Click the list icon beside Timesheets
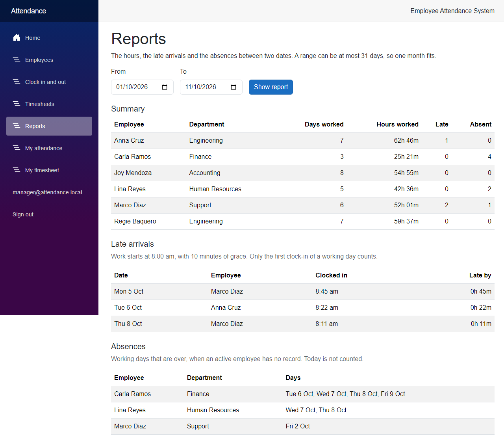Image resolution: width=504 pixels, height=441 pixels. tap(17, 104)
